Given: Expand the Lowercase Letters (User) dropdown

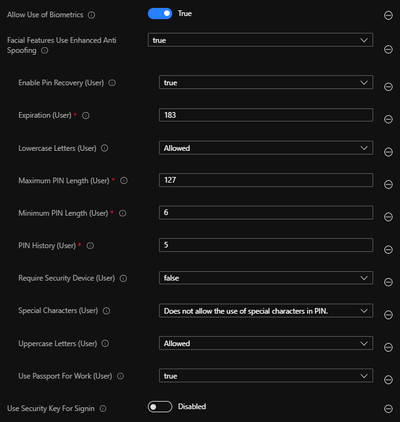Looking at the screenshot, I should pyautogui.click(x=266, y=148).
